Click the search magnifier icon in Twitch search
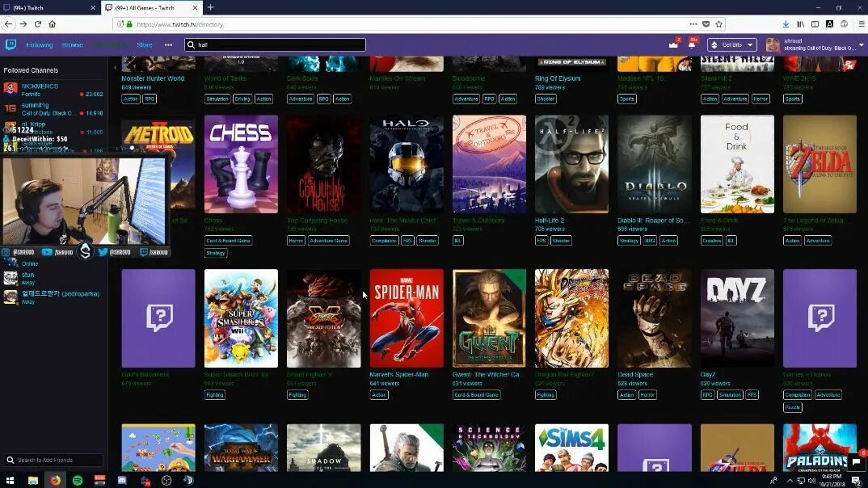The width and height of the screenshot is (868, 488). click(x=191, y=44)
